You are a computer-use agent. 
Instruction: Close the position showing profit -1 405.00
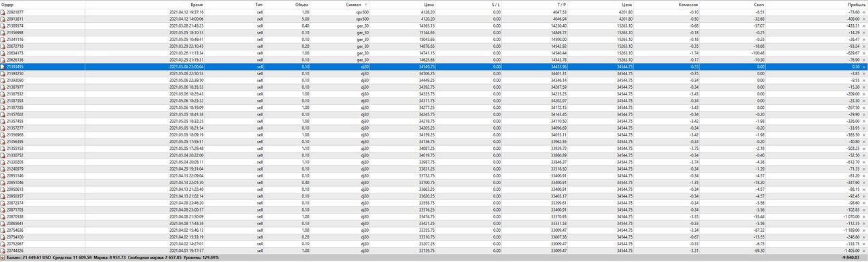pos(865,251)
